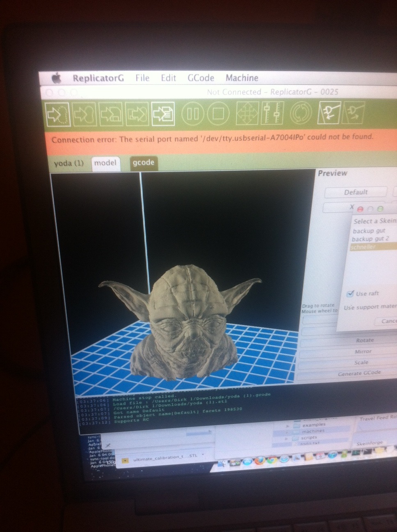Image resolution: width=397 pixels, height=532 pixels.
Task: Select the 'backup gut 2' profile
Action: (370, 239)
